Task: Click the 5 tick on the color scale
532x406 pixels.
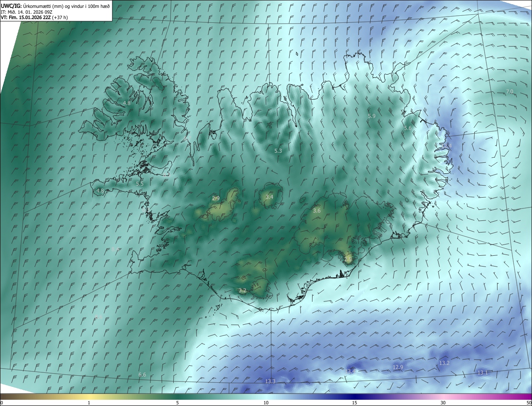Action: 177,403
